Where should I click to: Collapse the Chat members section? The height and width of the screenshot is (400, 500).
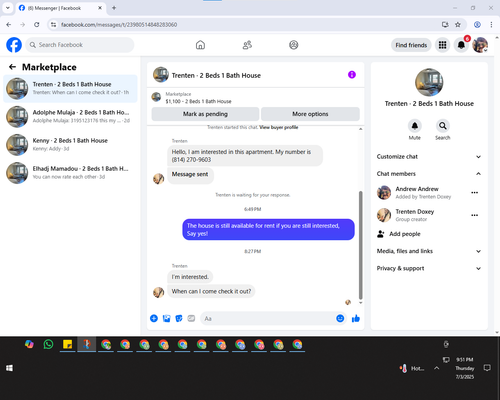click(x=429, y=174)
